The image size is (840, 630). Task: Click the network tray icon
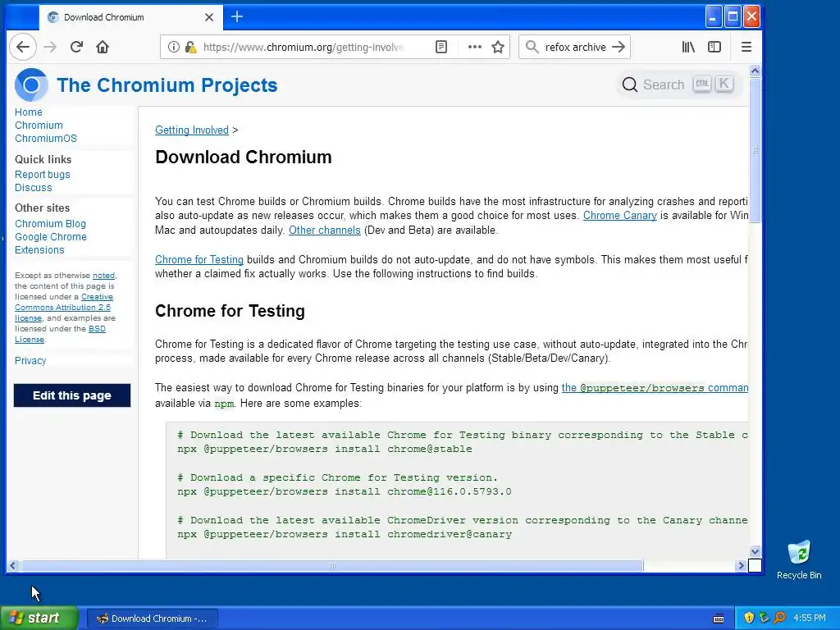click(x=764, y=619)
